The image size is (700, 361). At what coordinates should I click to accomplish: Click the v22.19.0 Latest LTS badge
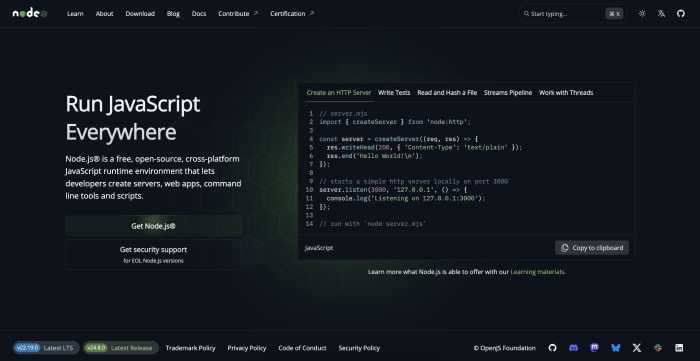pos(46,348)
